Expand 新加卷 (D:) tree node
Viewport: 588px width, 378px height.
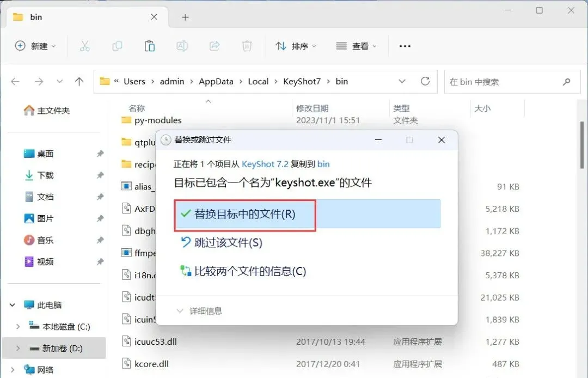pos(17,349)
